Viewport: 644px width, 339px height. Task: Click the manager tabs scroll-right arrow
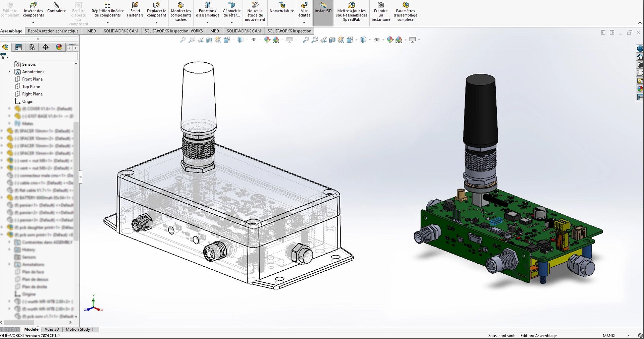point(76,48)
